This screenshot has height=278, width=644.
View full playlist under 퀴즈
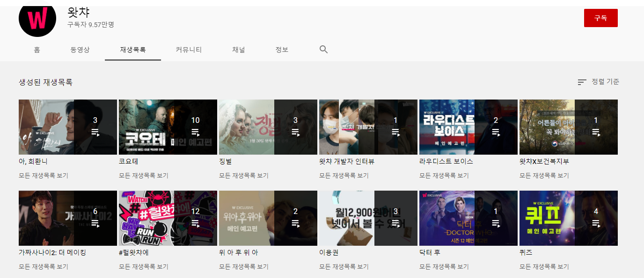(x=544, y=267)
